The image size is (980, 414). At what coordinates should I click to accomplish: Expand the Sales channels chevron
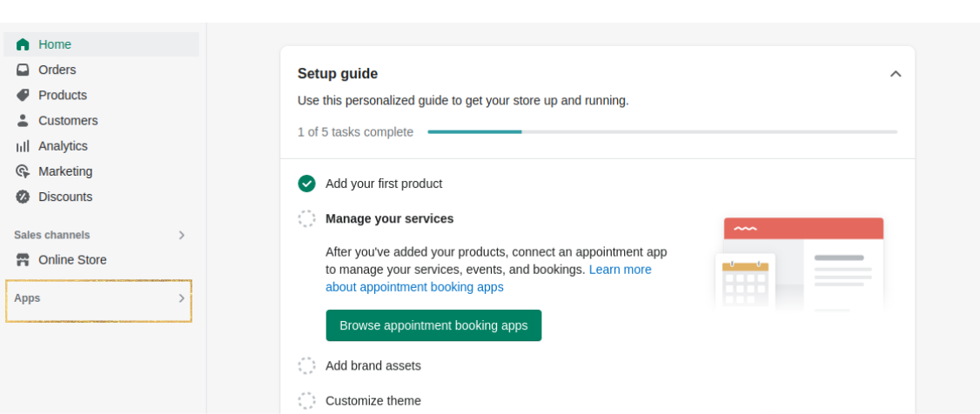(181, 235)
